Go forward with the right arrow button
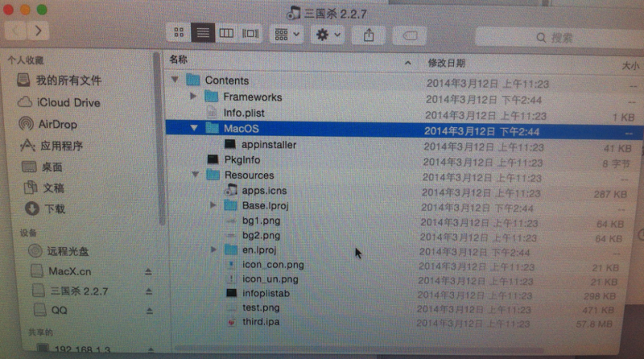The image size is (644, 359). [x=38, y=31]
